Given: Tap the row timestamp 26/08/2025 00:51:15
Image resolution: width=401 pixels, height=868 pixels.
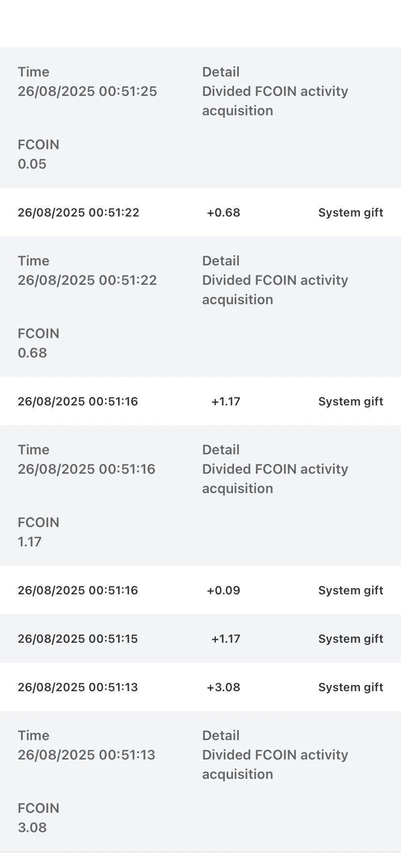Looking at the screenshot, I should pos(78,639).
